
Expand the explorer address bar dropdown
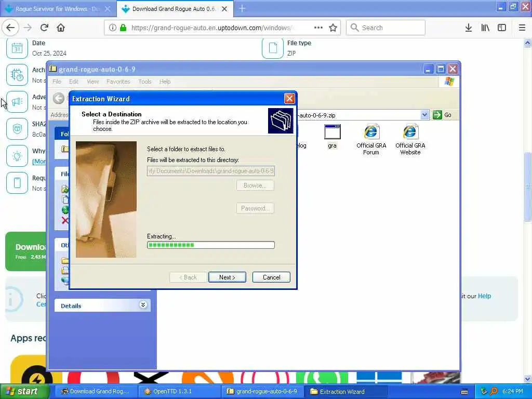[x=424, y=115]
